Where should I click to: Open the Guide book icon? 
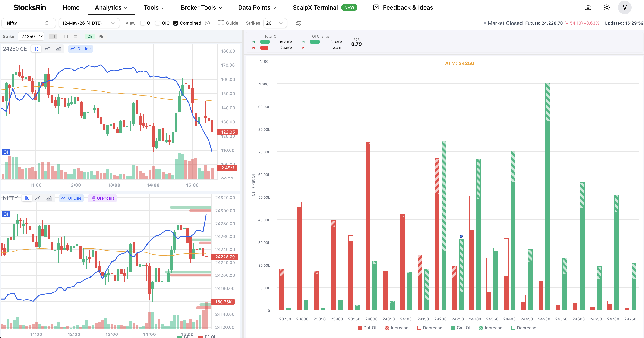[221, 23]
